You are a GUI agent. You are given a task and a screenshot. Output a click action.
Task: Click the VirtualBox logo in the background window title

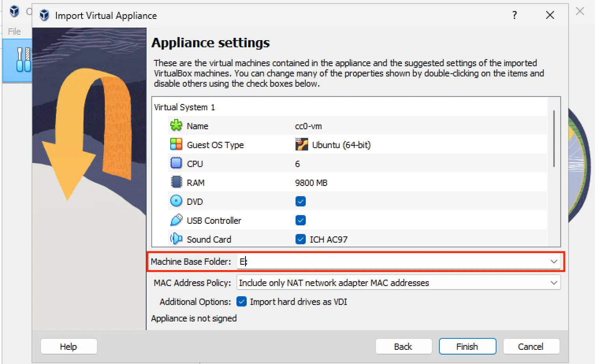(x=14, y=11)
